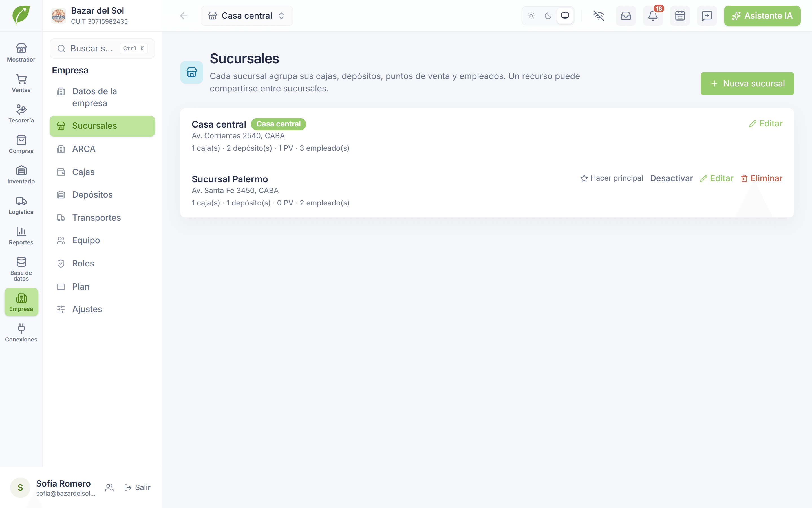Open ARCA in Empresa menu
This screenshot has height=508, width=812.
pyautogui.click(x=102, y=149)
